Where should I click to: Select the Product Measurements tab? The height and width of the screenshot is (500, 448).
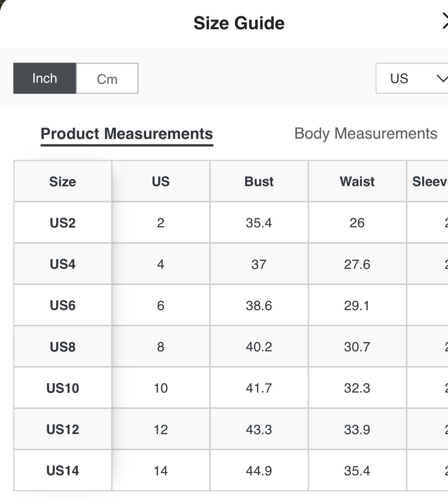(127, 134)
